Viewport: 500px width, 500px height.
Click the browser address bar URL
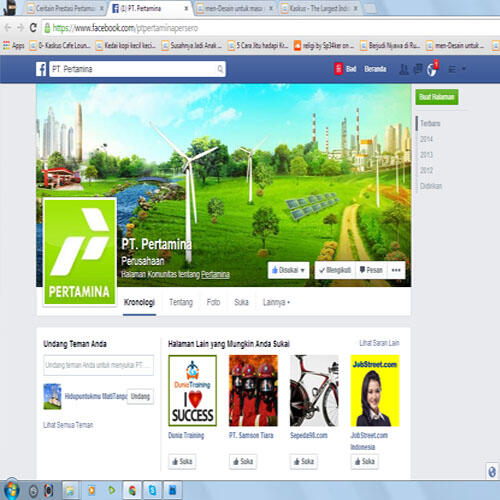coord(125,28)
